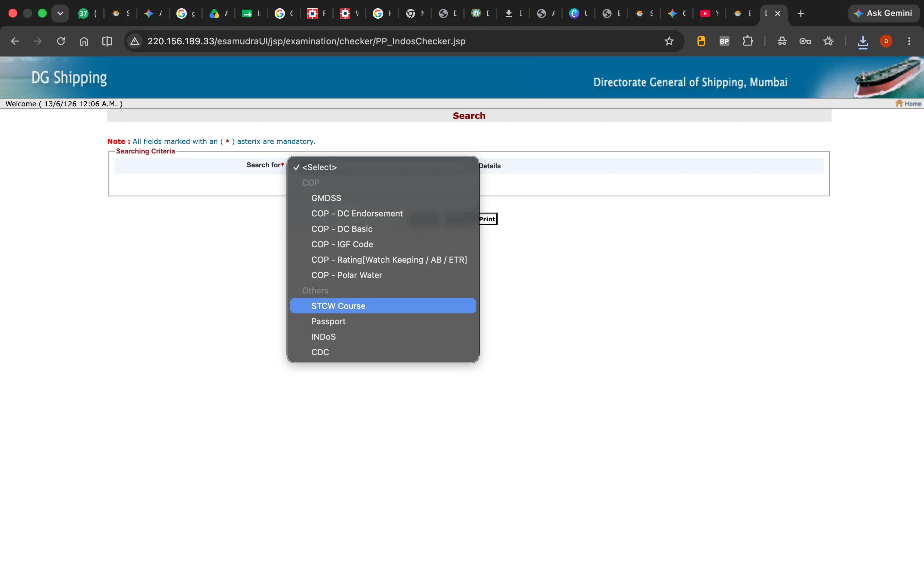
Task: Switch to the YouTube tab
Action: click(708, 13)
